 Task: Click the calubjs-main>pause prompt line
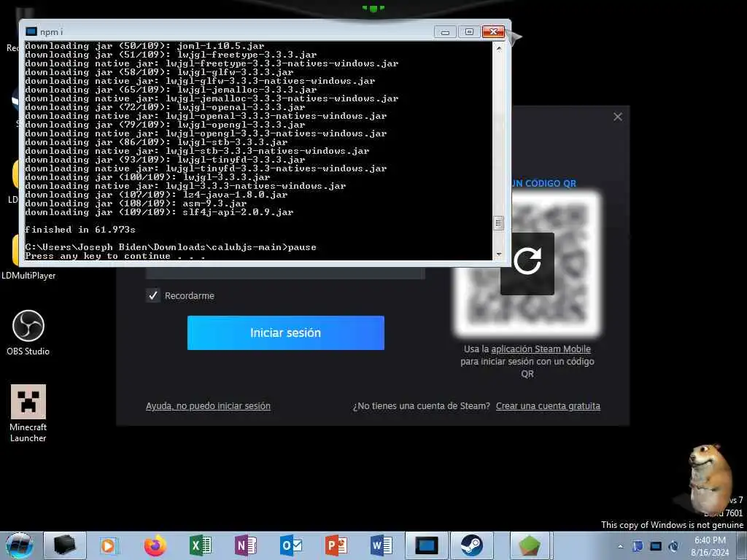coord(171,247)
